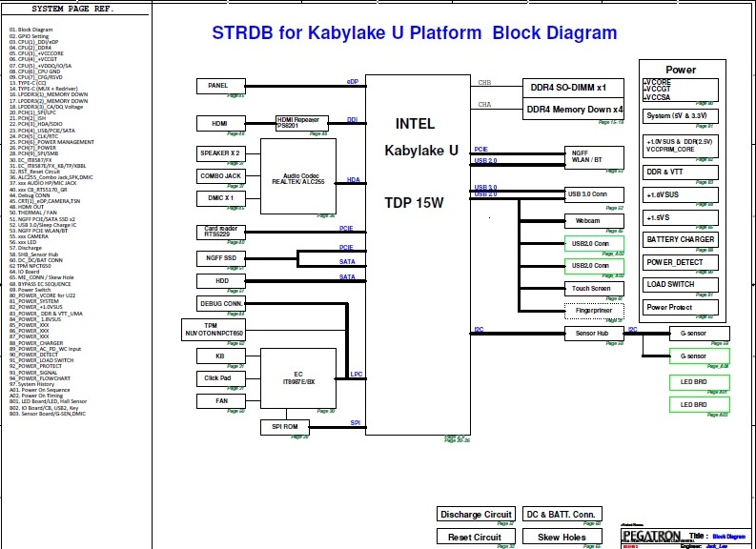The image size is (756, 549).
Task: Click the 50. THERMAL / FAN page entry
Action: pos(33,213)
